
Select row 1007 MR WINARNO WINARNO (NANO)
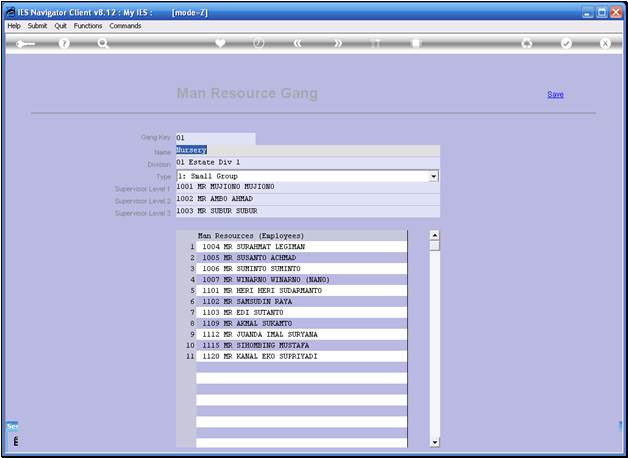point(302,279)
